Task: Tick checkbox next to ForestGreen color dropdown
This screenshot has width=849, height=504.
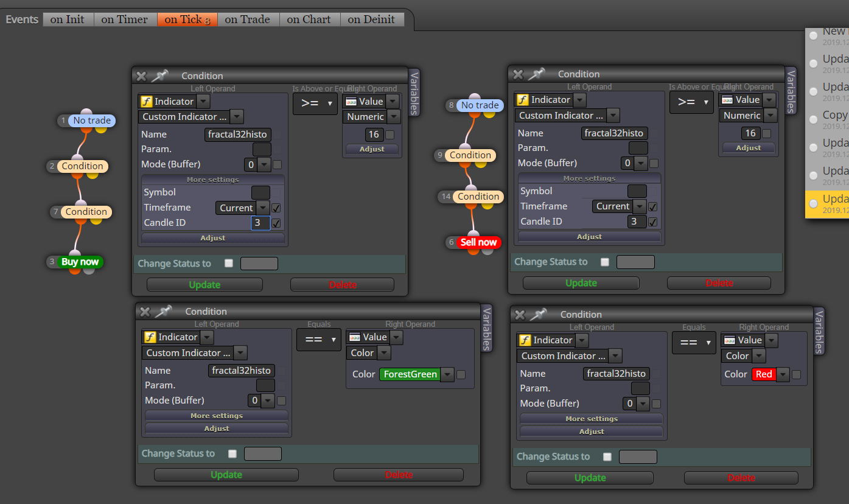Action: [461, 374]
